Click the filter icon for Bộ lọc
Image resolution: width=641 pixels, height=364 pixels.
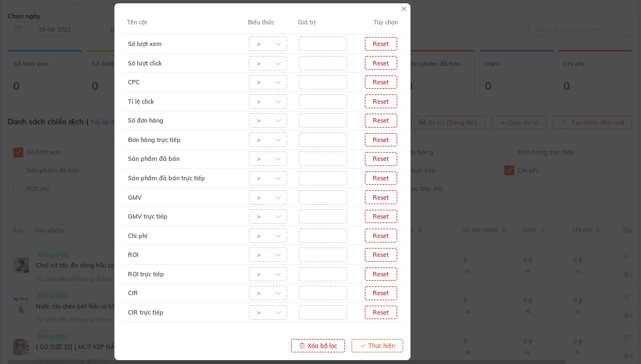[422, 123]
